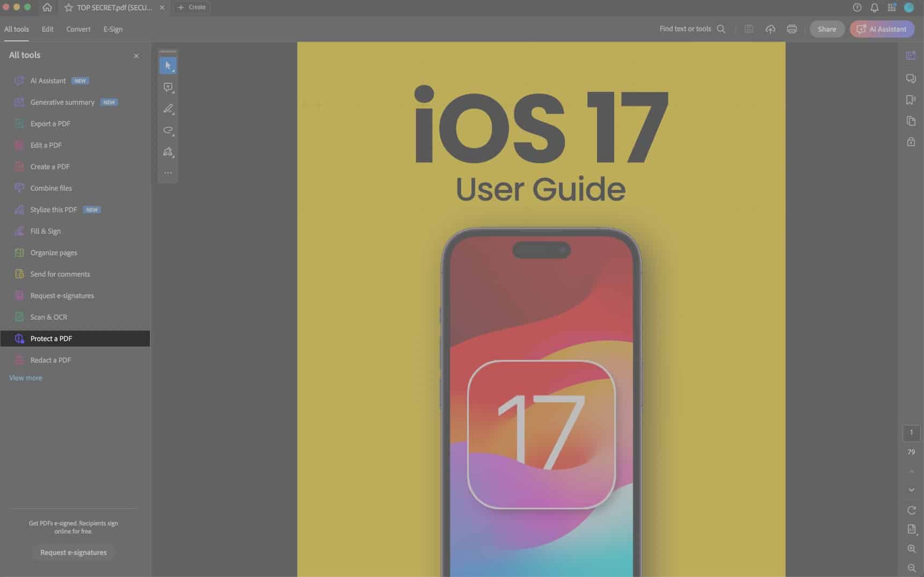Click the Create new tab button
Viewport: 924px width, 577px height.
pos(192,8)
